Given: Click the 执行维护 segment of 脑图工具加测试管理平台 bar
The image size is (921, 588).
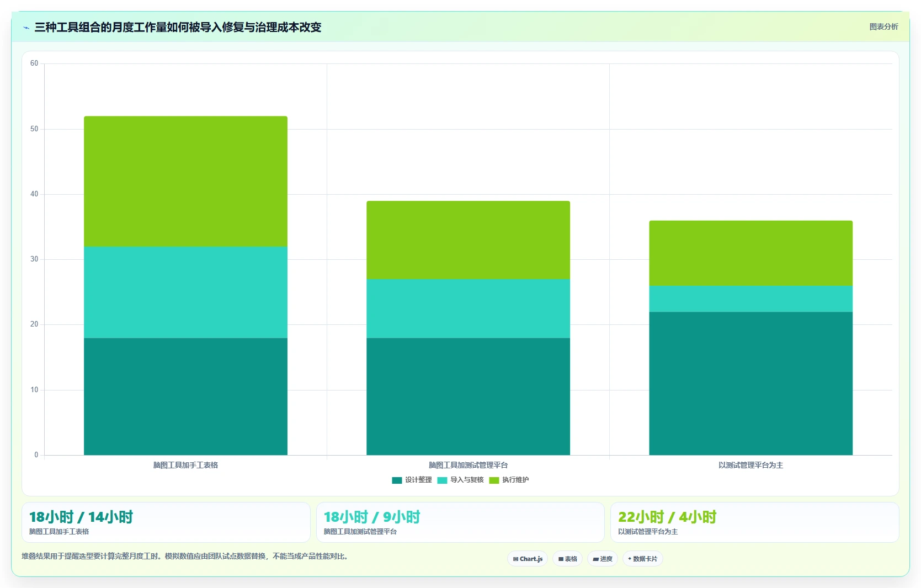Looking at the screenshot, I should click(x=468, y=240).
